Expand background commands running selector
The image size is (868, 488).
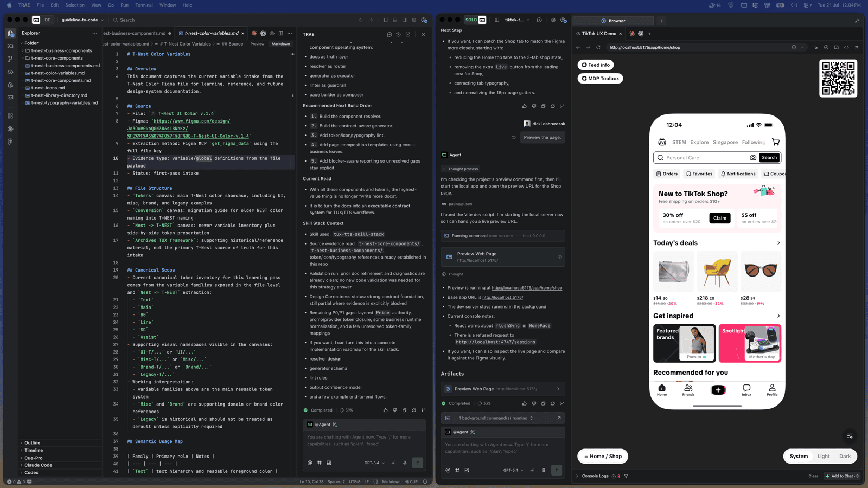click(496, 418)
